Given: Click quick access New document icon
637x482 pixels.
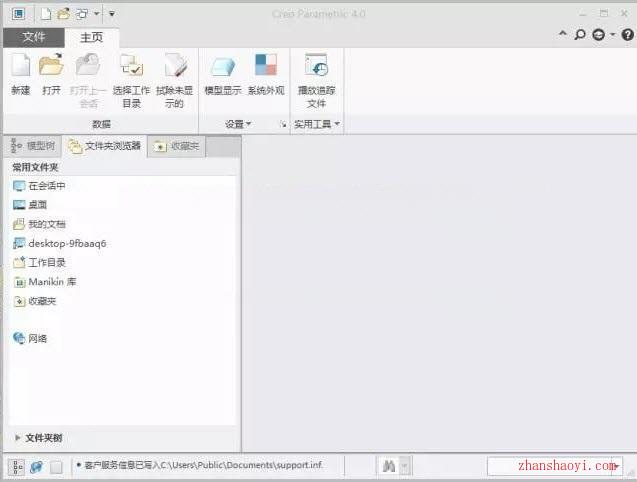Looking at the screenshot, I should pos(46,14).
